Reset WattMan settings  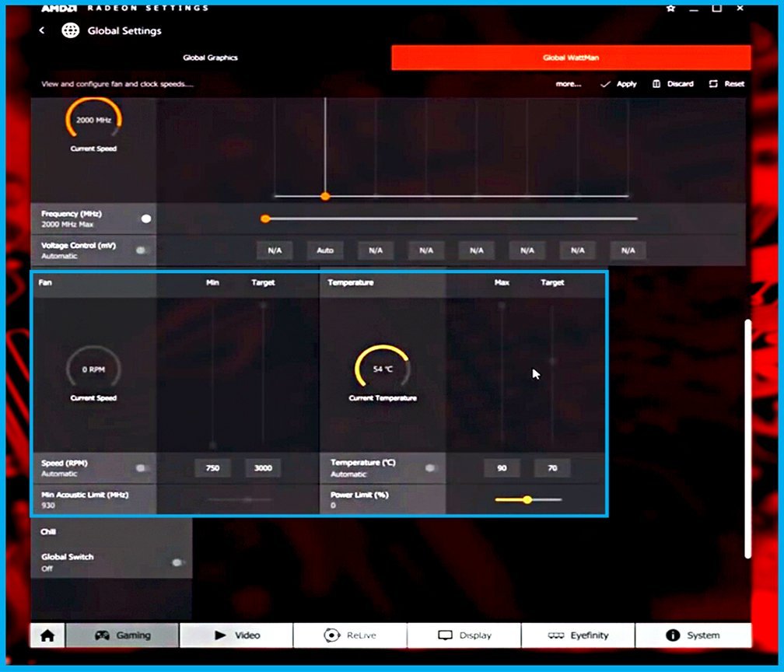point(726,84)
